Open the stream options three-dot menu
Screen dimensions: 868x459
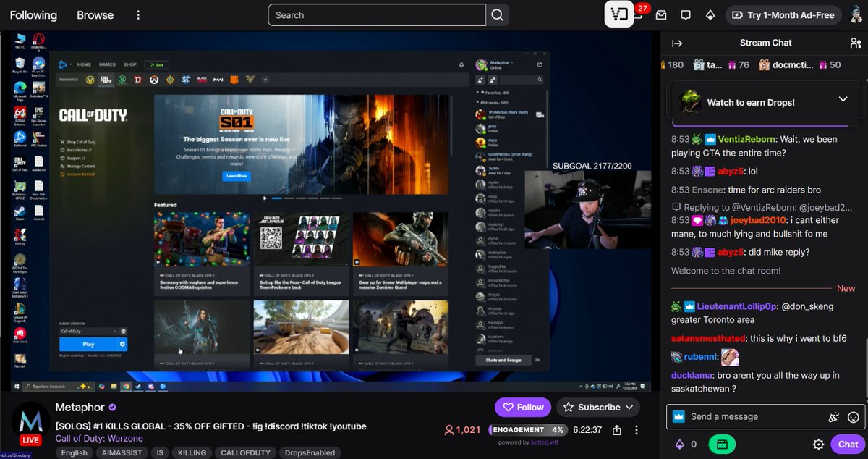(637, 429)
